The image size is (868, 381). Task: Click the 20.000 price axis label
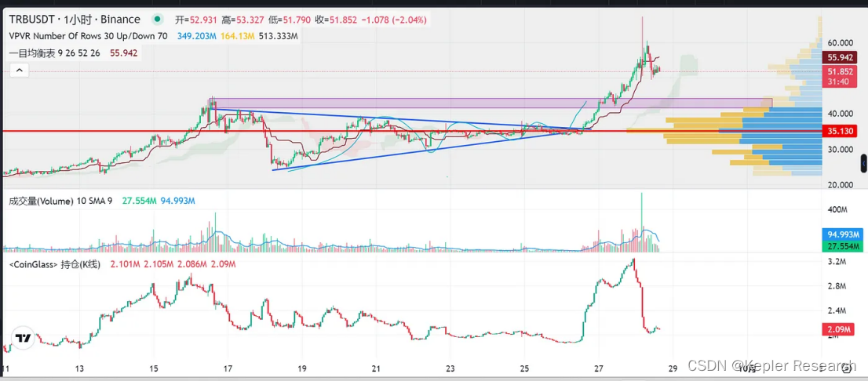click(x=839, y=185)
